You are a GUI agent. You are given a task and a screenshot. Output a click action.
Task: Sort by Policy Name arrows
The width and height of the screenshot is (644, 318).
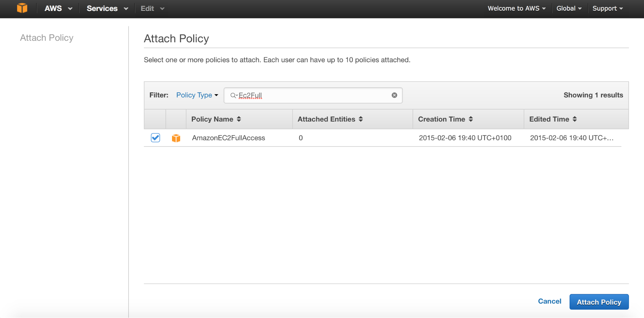(239, 119)
